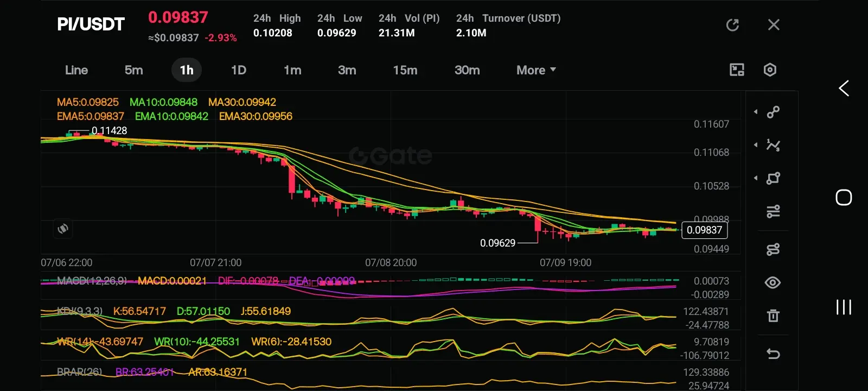Viewport: 868px width, 391px height.
Task: Open the linked nodes drawing tool
Action: [773, 249]
